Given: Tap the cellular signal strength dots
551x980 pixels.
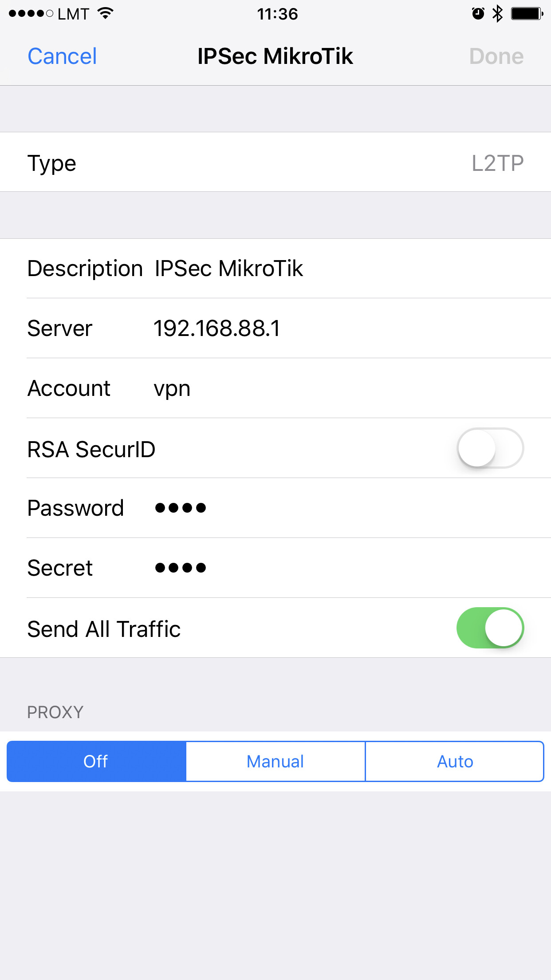Looking at the screenshot, I should (31, 14).
